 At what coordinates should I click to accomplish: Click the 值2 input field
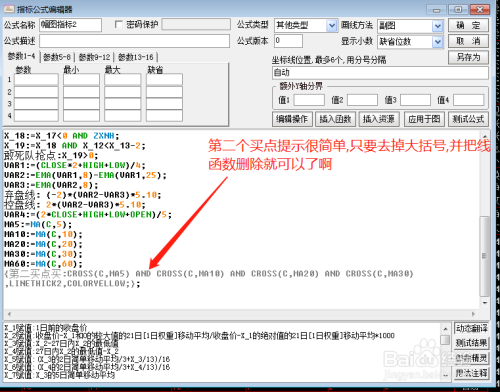(x=362, y=100)
